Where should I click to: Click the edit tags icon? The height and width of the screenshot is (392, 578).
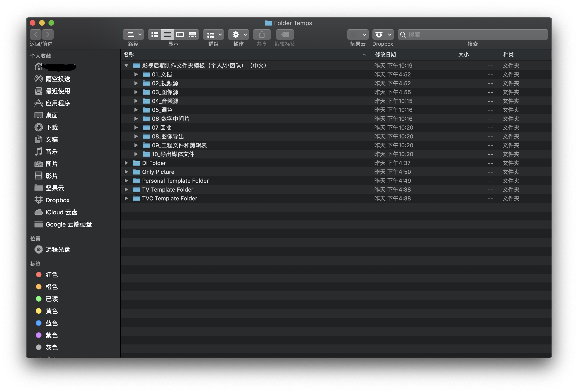[285, 34]
